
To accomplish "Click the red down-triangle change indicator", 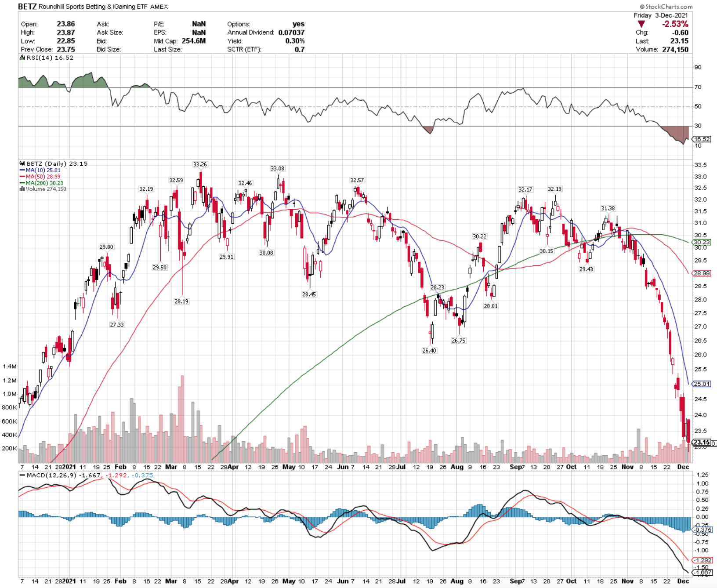I will click(641, 24).
